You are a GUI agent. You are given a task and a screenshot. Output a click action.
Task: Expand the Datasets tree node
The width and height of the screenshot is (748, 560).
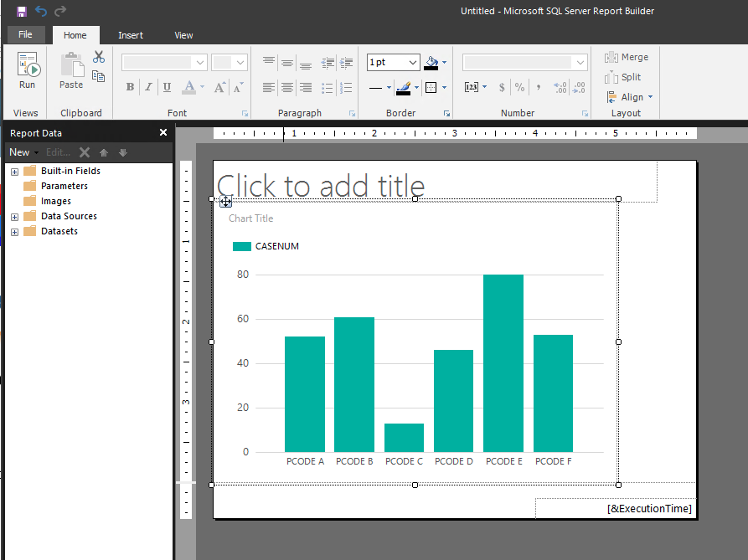tap(14, 232)
